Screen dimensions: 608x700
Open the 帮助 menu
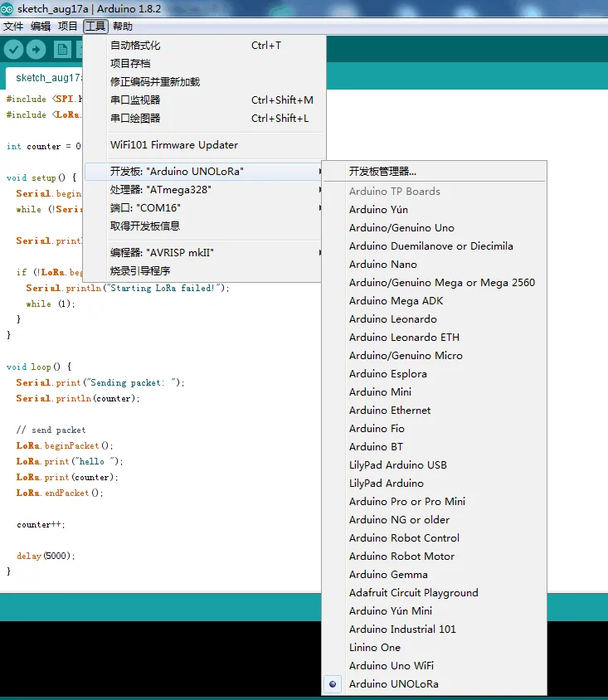coord(122,27)
